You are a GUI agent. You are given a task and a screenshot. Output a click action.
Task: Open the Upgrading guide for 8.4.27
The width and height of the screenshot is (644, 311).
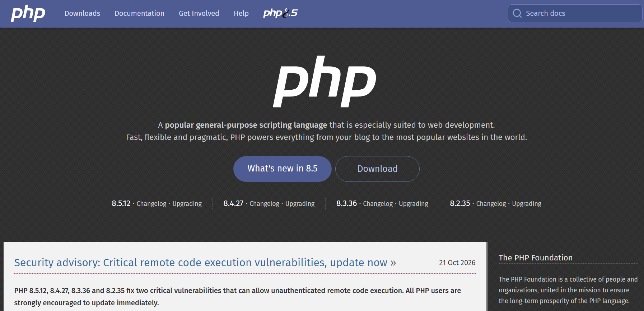click(x=300, y=204)
